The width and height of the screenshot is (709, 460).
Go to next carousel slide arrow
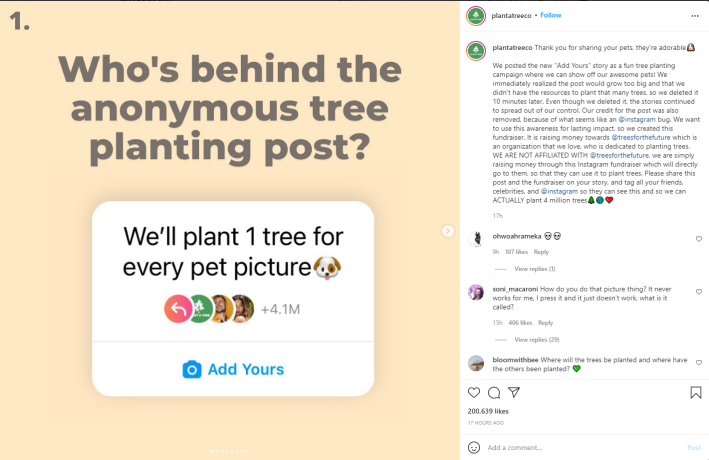448,231
